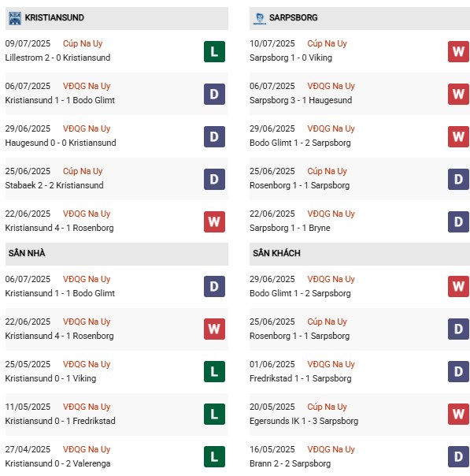Click the D badge next to Brann 2-2 Sarpsborg
This screenshot has height=476, width=470.
click(x=458, y=456)
